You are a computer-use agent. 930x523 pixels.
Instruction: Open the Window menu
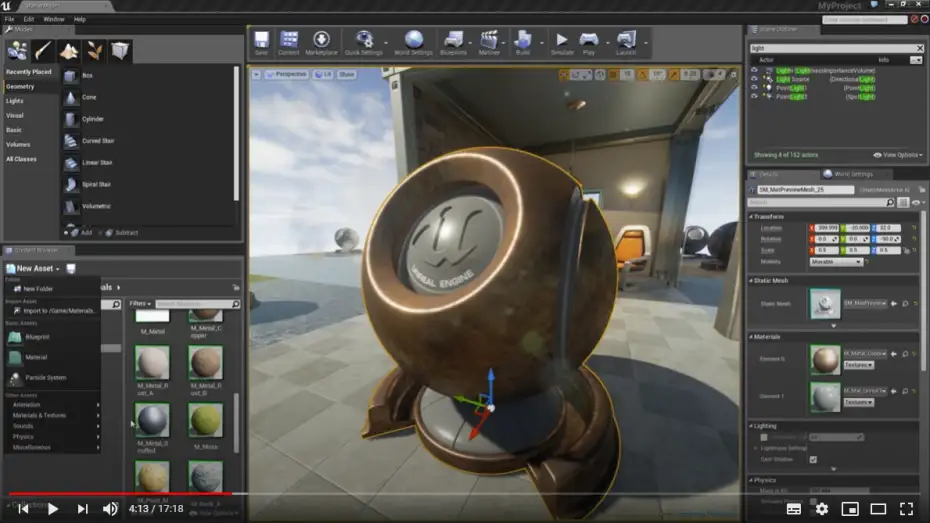pos(53,19)
